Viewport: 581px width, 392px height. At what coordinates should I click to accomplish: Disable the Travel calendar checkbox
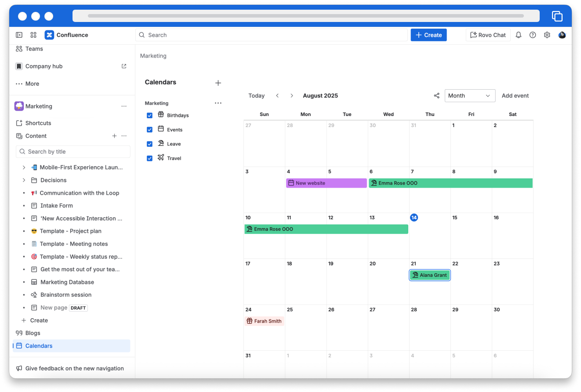(149, 158)
